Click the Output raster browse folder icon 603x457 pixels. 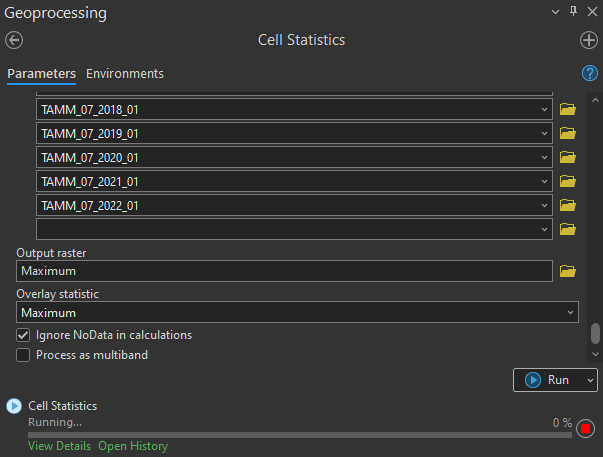click(x=568, y=271)
